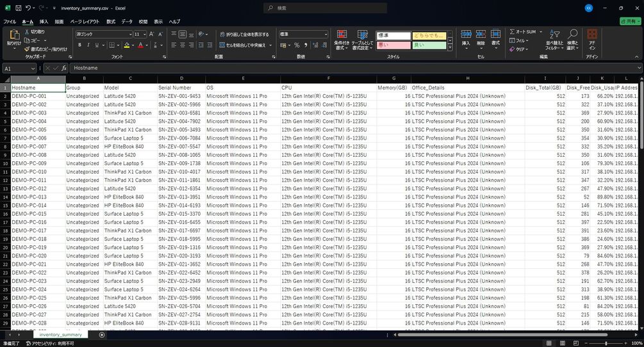Apply cell borders icon
The image size is (644, 347).
click(111, 45)
